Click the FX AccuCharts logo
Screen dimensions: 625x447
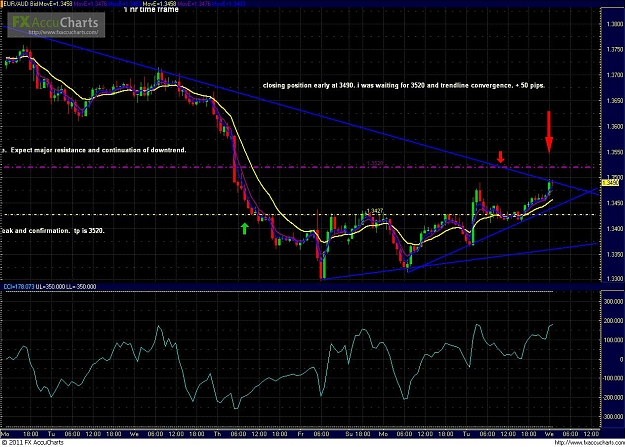pos(56,25)
